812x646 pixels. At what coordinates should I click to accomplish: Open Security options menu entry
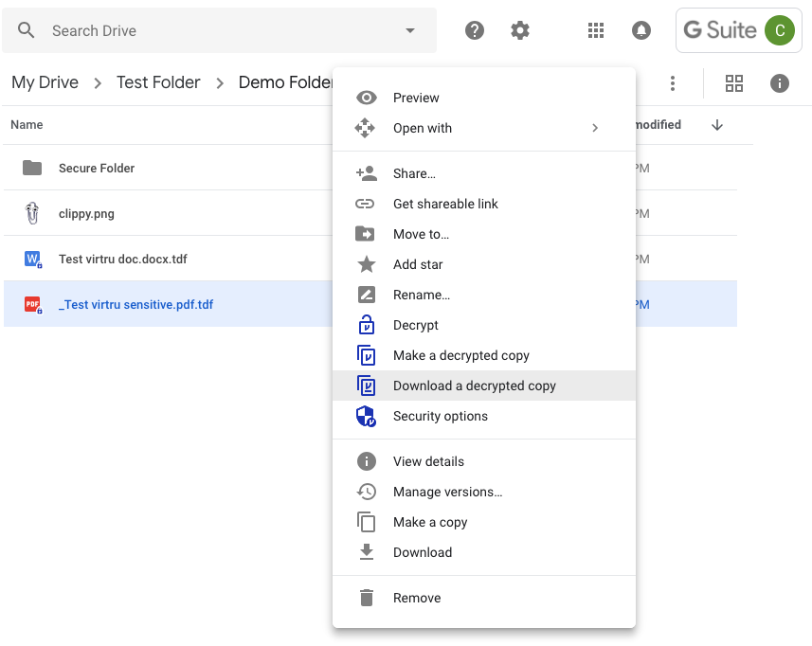(483, 416)
